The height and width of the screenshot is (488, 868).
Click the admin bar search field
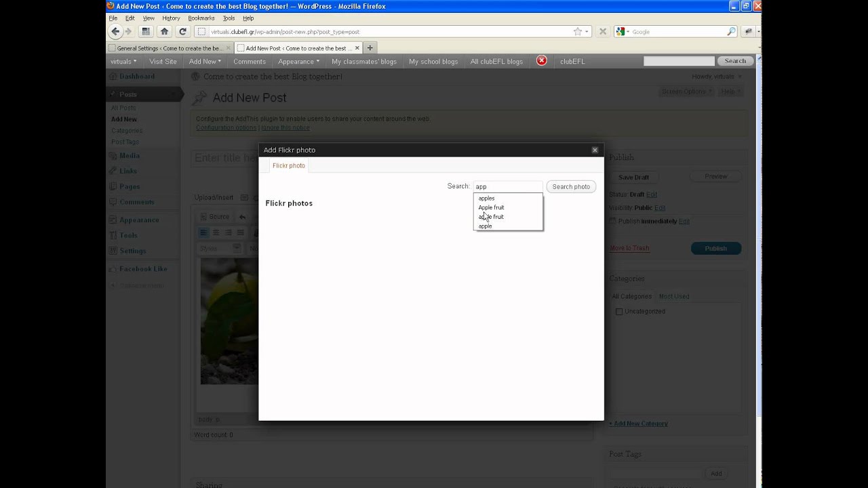(x=679, y=61)
